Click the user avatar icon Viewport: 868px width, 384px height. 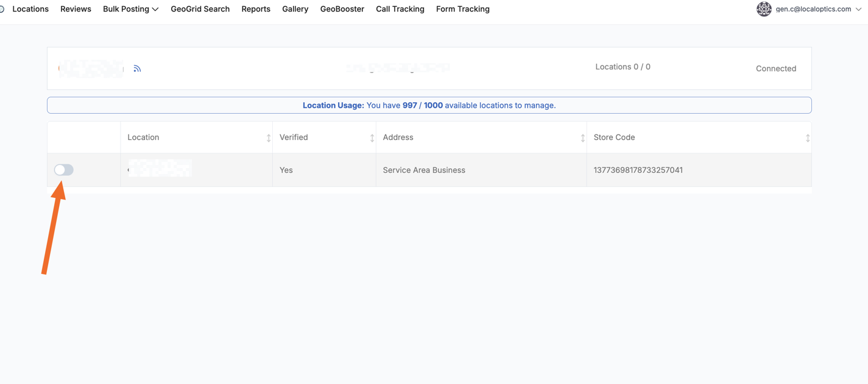click(764, 9)
